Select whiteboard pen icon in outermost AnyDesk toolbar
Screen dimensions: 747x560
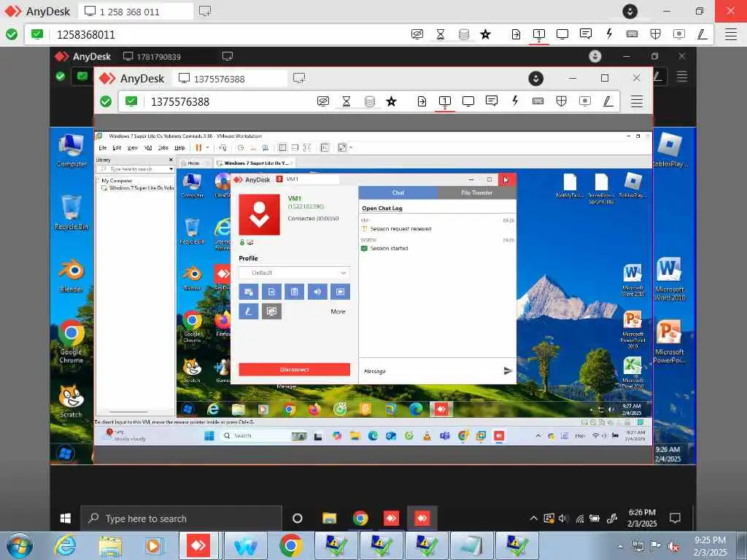(703, 34)
